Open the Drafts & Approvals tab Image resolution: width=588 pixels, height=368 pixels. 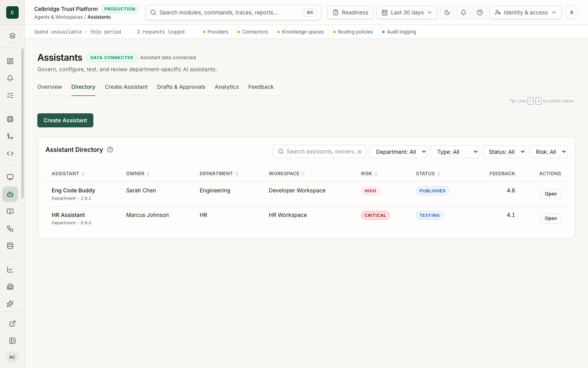coord(181,87)
